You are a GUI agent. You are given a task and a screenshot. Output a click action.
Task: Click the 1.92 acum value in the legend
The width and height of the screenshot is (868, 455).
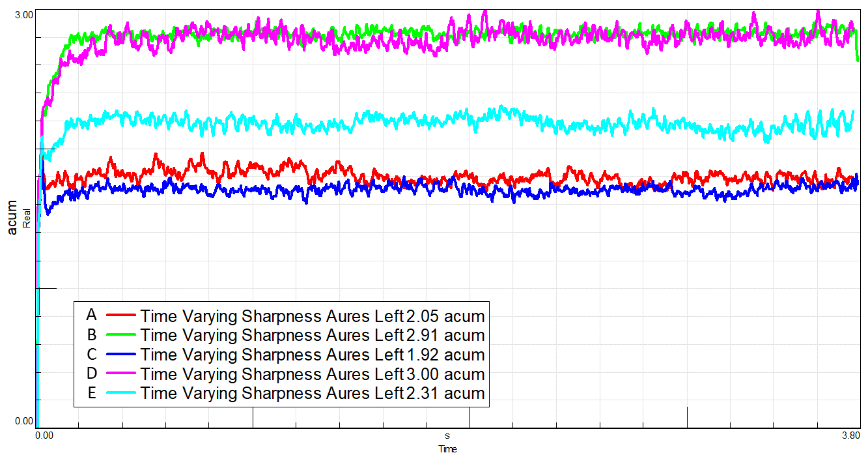(445, 355)
